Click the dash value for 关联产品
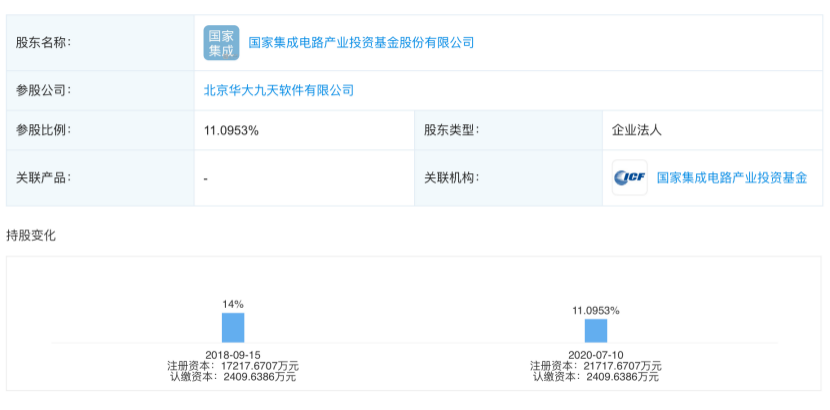 tap(205, 179)
